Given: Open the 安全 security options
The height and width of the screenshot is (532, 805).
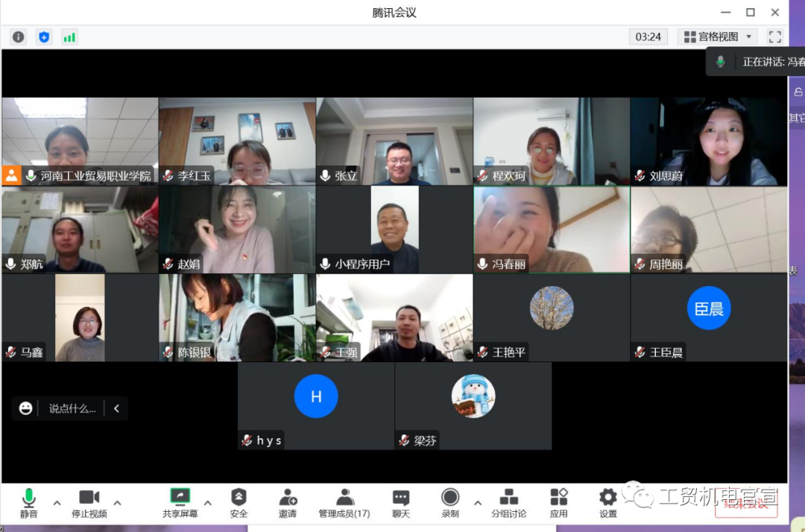Looking at the screenshot, I should (x=239, y=503).
